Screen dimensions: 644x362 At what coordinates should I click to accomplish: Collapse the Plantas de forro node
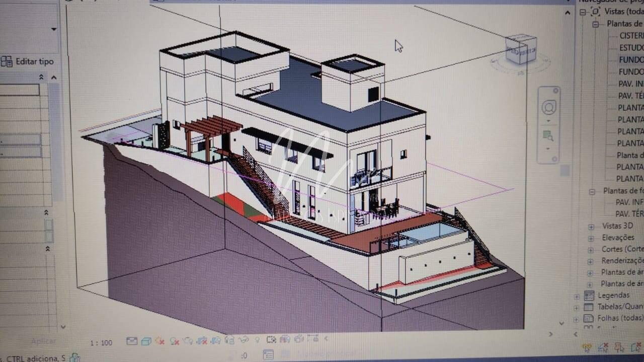pos(592,191)
